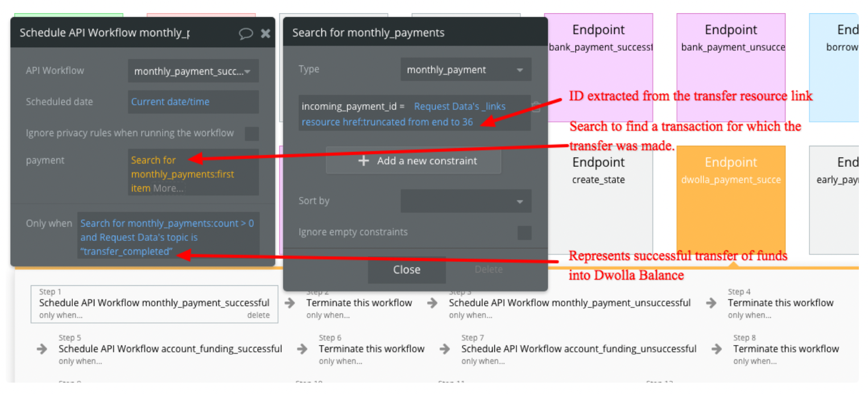Click 'only when...' under Step 3

pos(470,315)
